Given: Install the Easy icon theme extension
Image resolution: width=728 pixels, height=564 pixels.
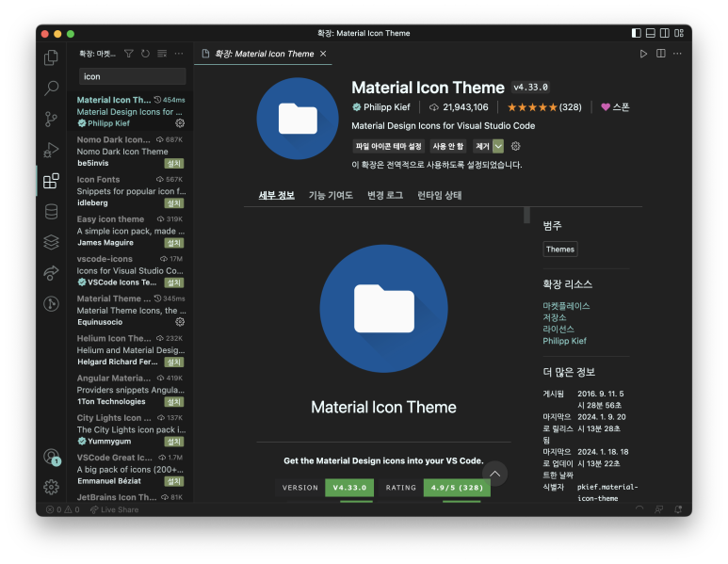Looking at the screenshot, I should click(x=174, y=243).
